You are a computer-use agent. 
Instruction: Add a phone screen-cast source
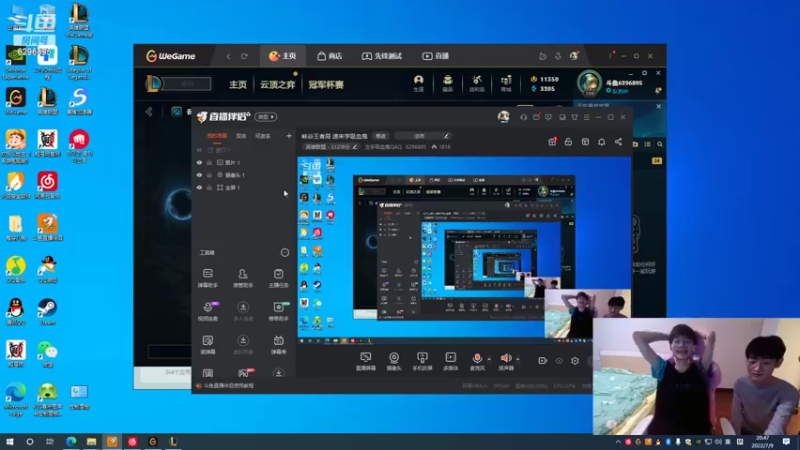point(422,361)
